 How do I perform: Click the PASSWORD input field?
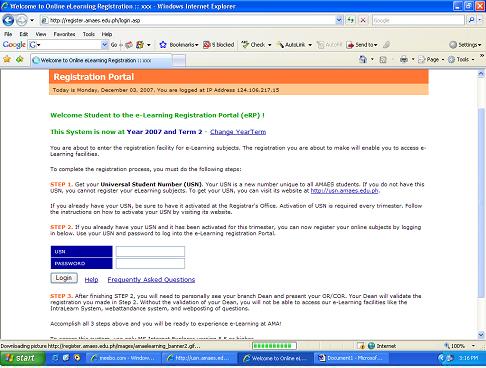(150, 263)
